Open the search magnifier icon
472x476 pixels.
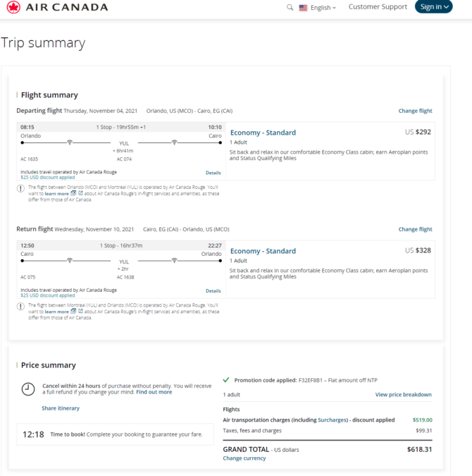(290, 7)
